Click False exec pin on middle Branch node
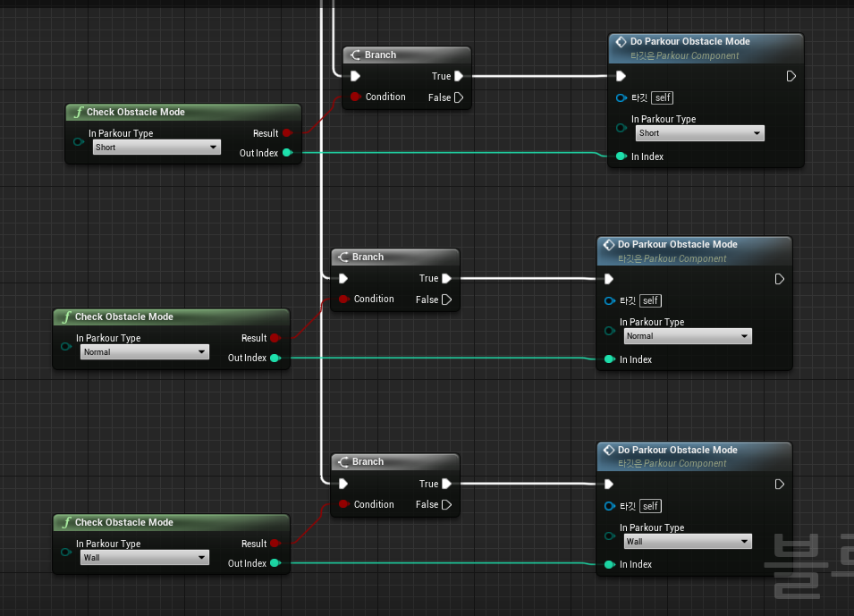The image size is (854, 616). click(x=446, y=300)
